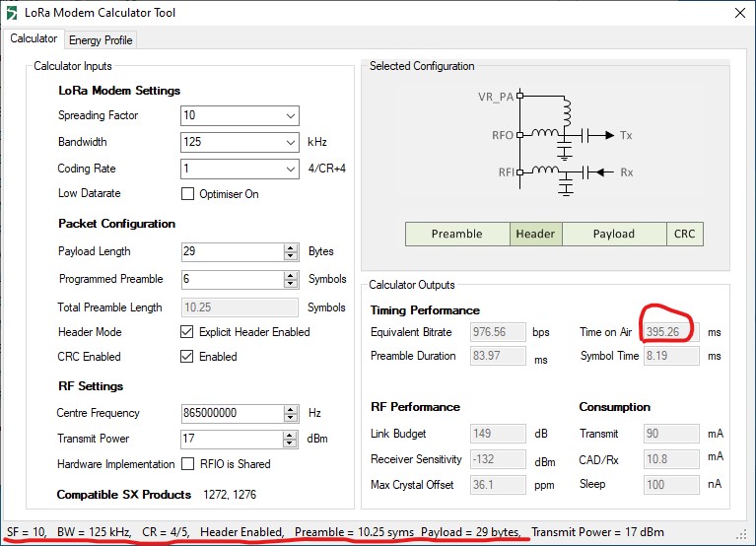Screen dimensions: 756x546
Task: Click the Preamble Duration output field
Action: pyautogui.click(x=498, y=356)
